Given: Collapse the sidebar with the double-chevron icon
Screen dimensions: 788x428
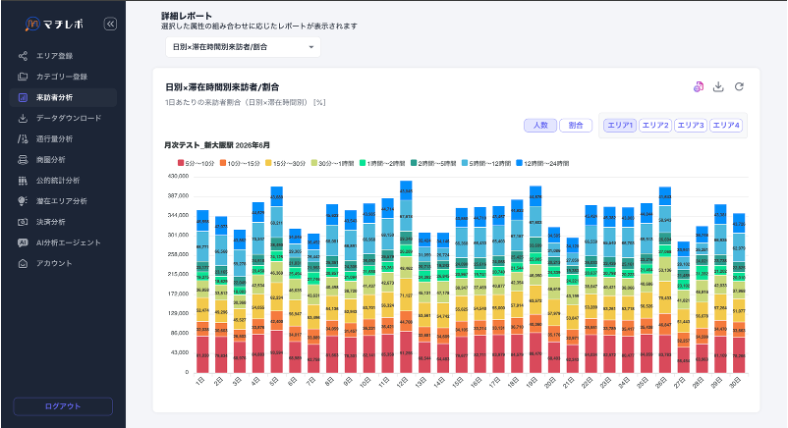Looking at the screenshot, I should point(110,24).
